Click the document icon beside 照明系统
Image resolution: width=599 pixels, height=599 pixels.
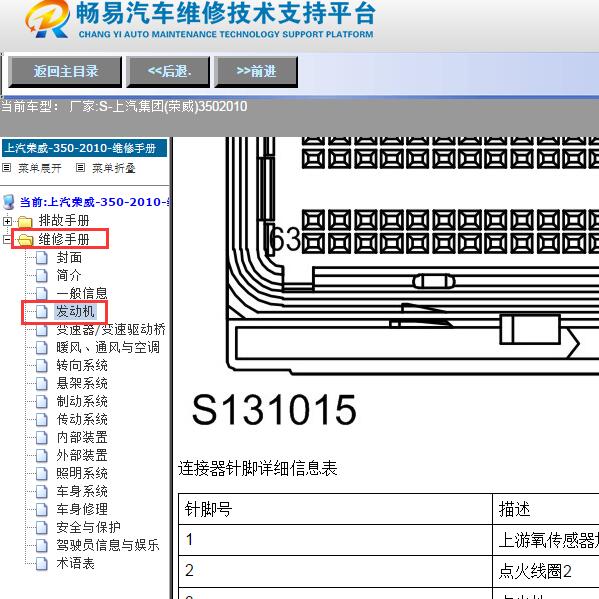tap(42, 473)
